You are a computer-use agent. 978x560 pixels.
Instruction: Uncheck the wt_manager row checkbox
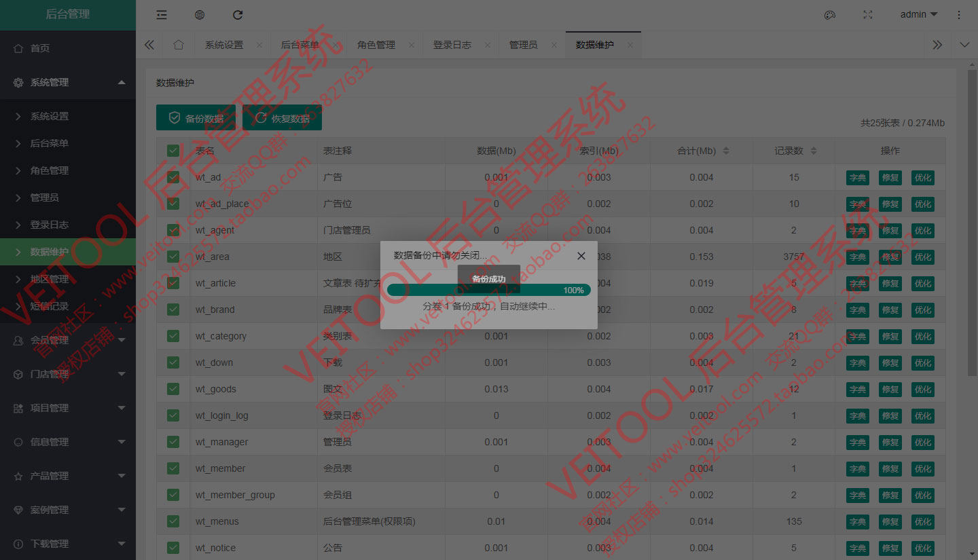(x=173, y=442)
